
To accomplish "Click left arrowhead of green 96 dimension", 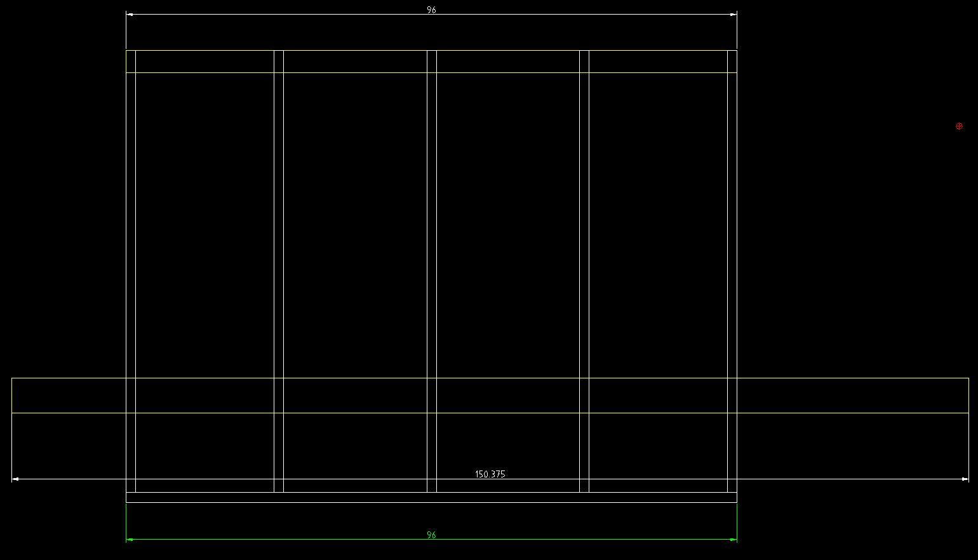I will [130, 540].
